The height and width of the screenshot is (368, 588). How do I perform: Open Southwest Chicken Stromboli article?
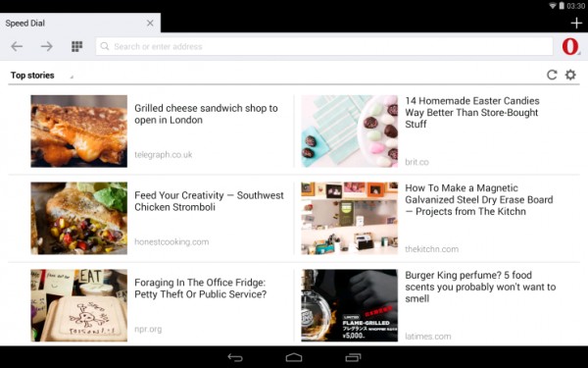(x=209, y=201)
